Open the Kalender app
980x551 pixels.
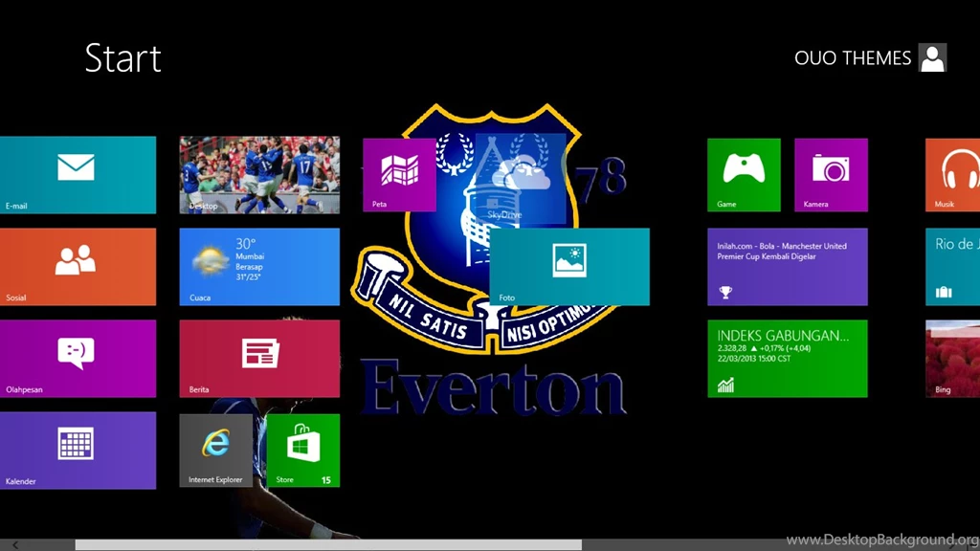[77, 450]
